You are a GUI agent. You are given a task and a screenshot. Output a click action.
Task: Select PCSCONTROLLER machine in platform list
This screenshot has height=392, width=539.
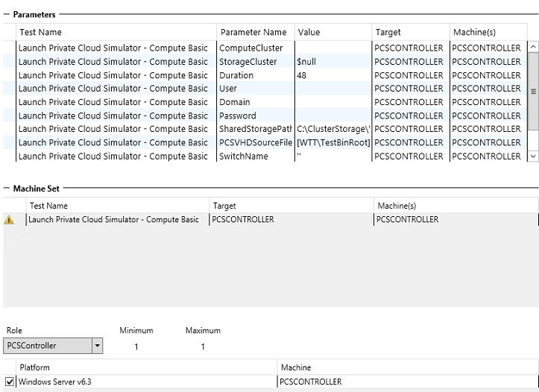tap(311, 382)
